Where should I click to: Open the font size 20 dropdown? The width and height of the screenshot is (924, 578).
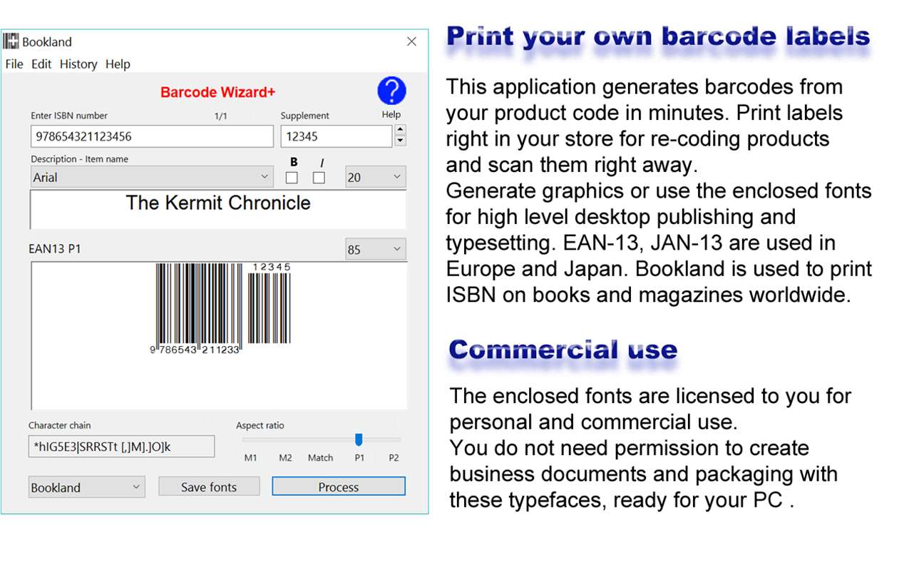click(376, 177)
